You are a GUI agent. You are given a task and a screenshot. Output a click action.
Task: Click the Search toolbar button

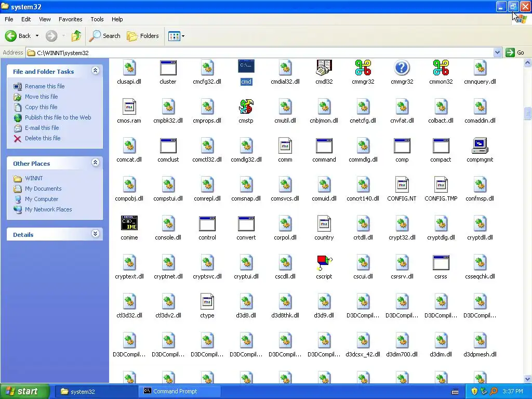(104, 36)
